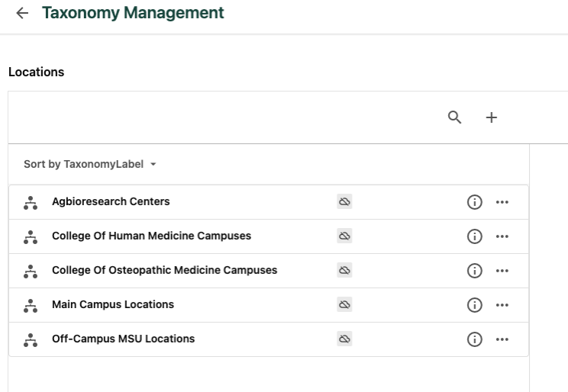Open info for Main Campus Locations
This screenshot has width=568, height=392.
point(474,305)
